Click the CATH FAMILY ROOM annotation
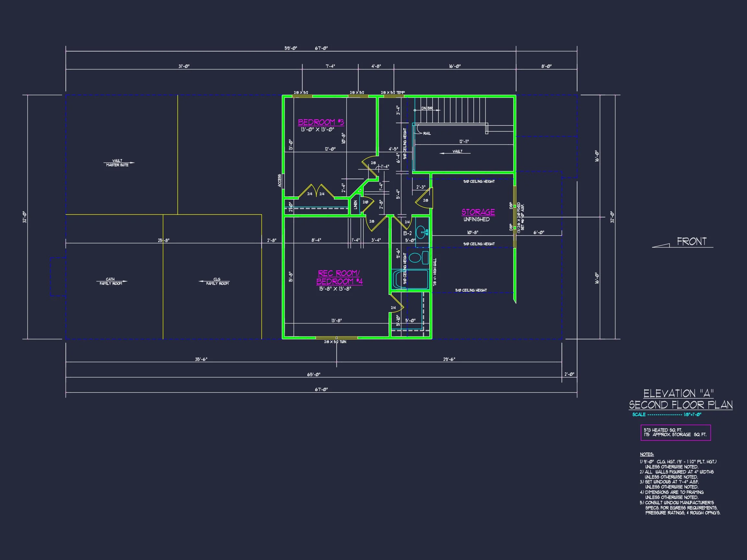This screenshot has height=560, width=747. pos(111,282)
